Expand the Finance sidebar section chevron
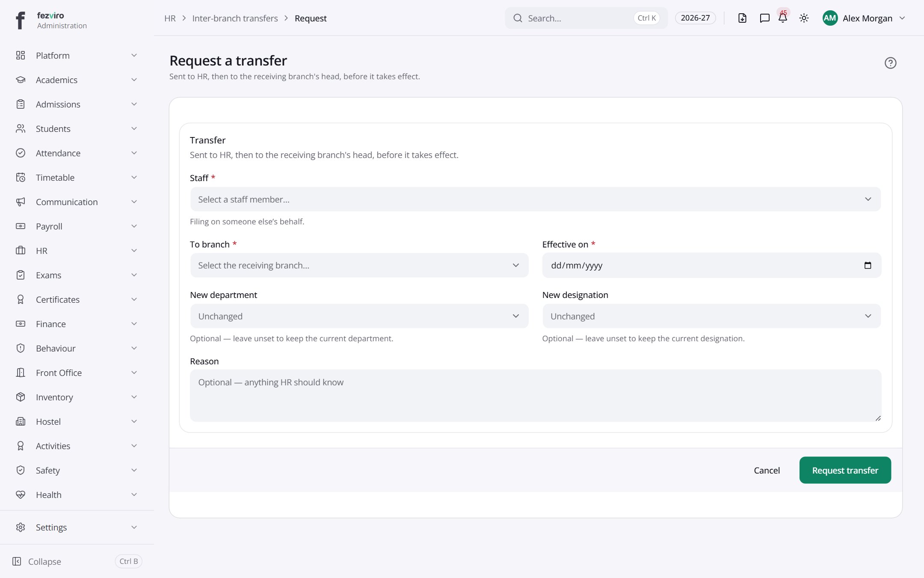The height and width of the screenshot is (578, 924). (x=134, y=324)
